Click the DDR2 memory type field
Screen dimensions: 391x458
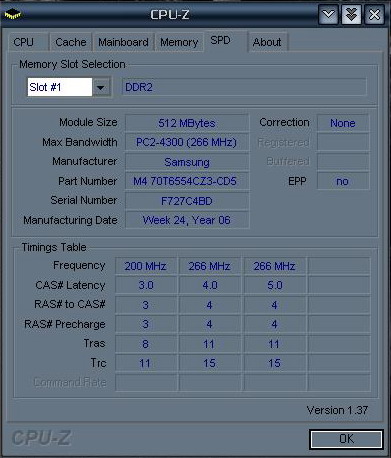244,87
